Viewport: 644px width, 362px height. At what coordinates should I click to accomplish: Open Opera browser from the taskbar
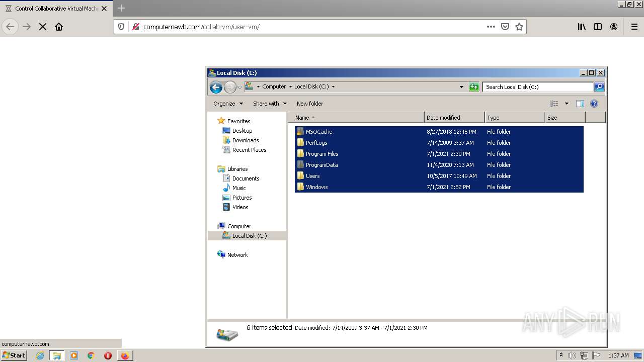pos(108,355)
